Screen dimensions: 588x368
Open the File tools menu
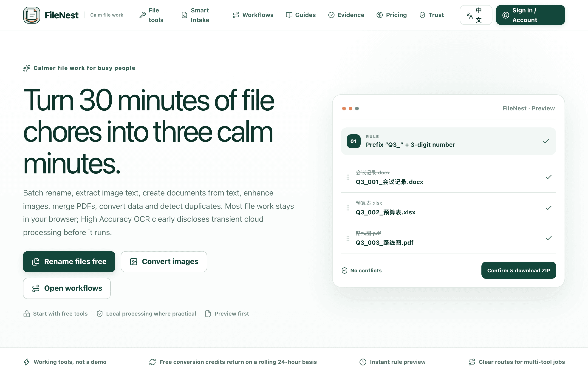[x=151, y=15]
